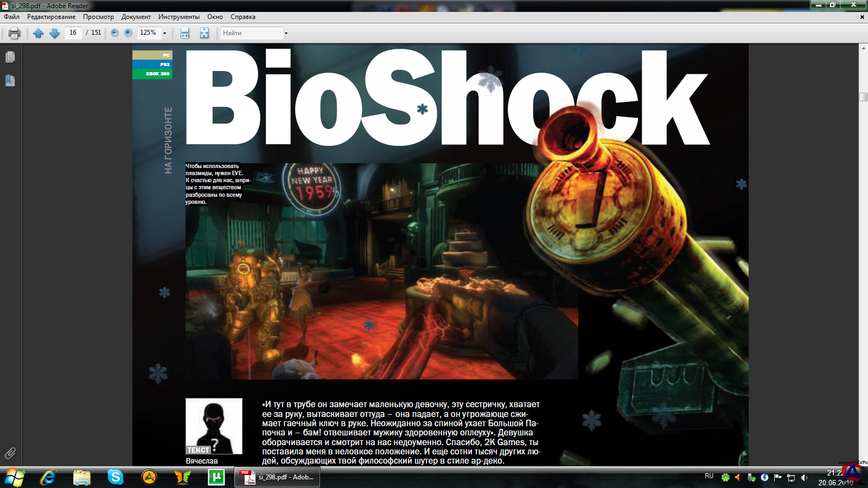The height and width of the screenshot is (488, 868).
Task: Zoom out using the minus button
Action: click(x=114, y=33)
